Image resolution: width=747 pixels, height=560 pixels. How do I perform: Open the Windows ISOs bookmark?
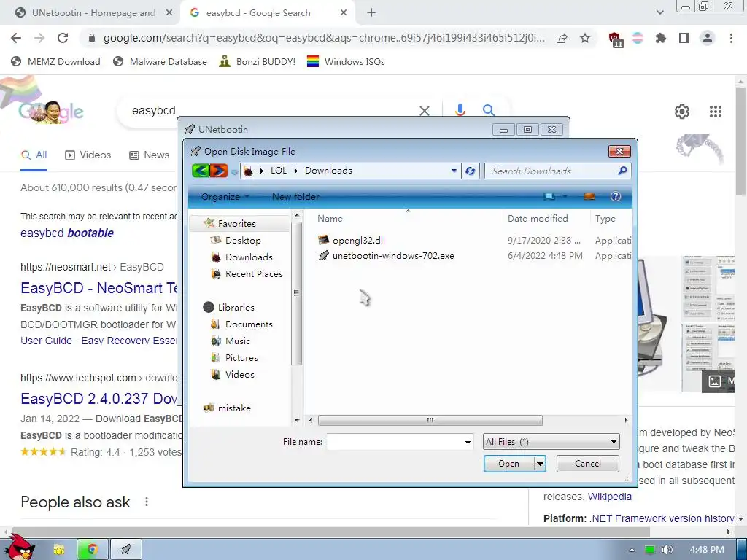pyautogui.click(x=346, y=61)
